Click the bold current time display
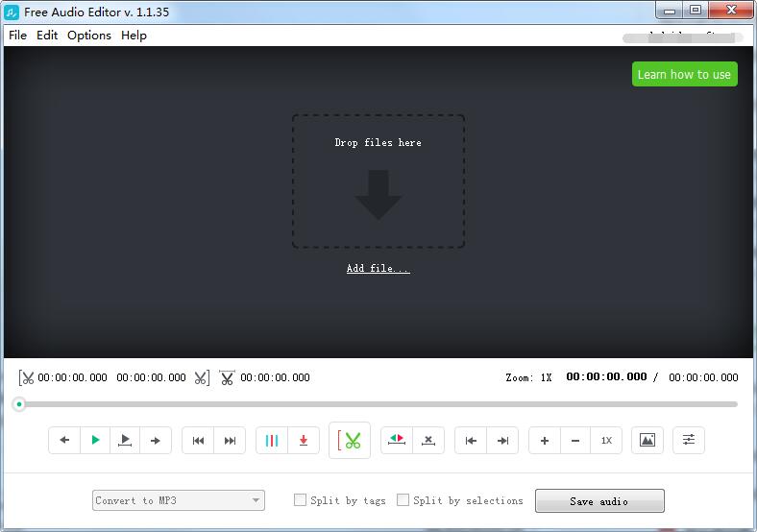757x532 pixels. (x=606, y=376)
